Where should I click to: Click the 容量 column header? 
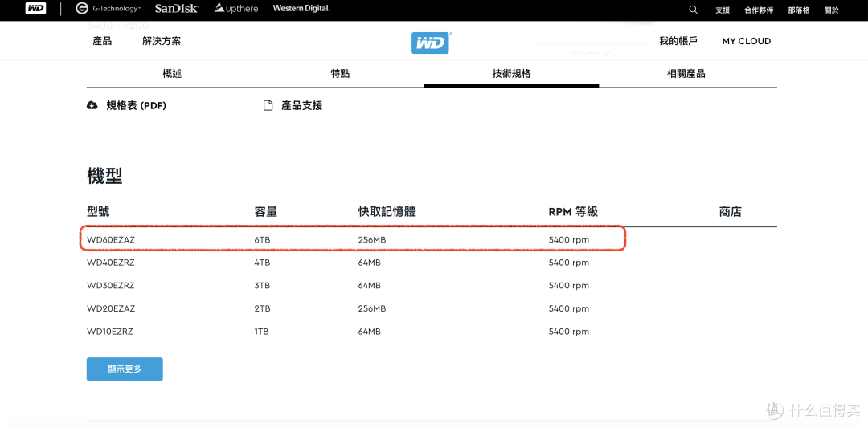[x=266, y=212]
